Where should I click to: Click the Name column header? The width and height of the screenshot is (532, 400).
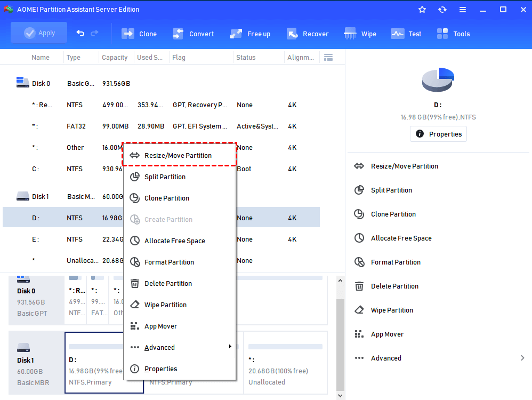click(41, 58)
